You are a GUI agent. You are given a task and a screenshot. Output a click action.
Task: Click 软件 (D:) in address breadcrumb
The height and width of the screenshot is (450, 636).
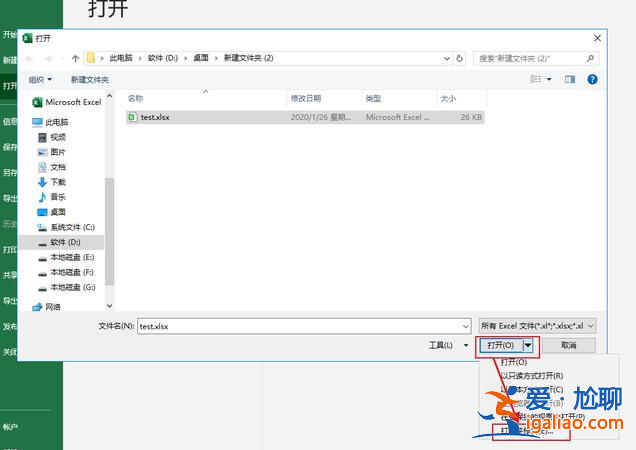click(x=163, y=58)
